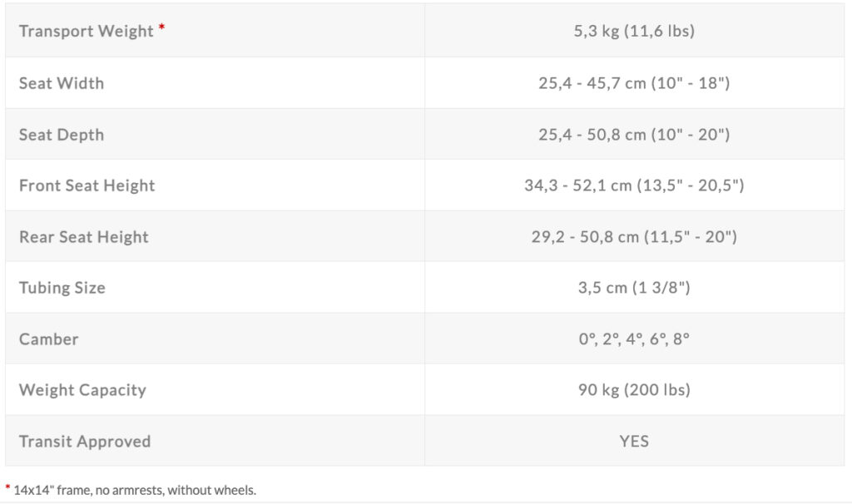Click the Transport Weight row label
The width and height of the screenshot is (852, 504).
[86, 32]
